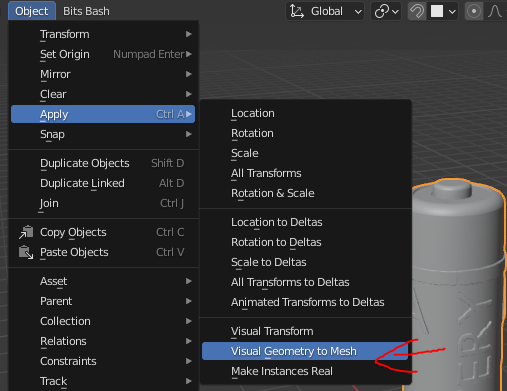Screen dimensions: 507x391
Task: Apply Location
Action: [305, 113]
